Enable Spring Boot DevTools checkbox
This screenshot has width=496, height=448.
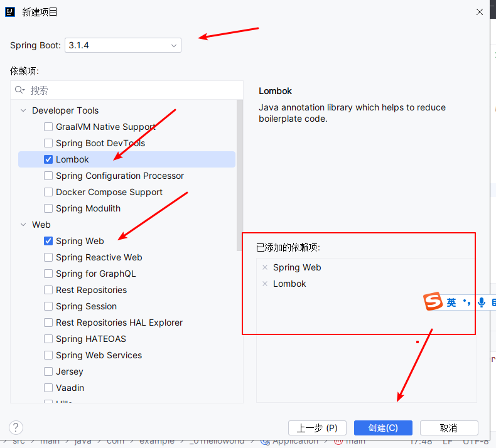[x=48, y=143]
